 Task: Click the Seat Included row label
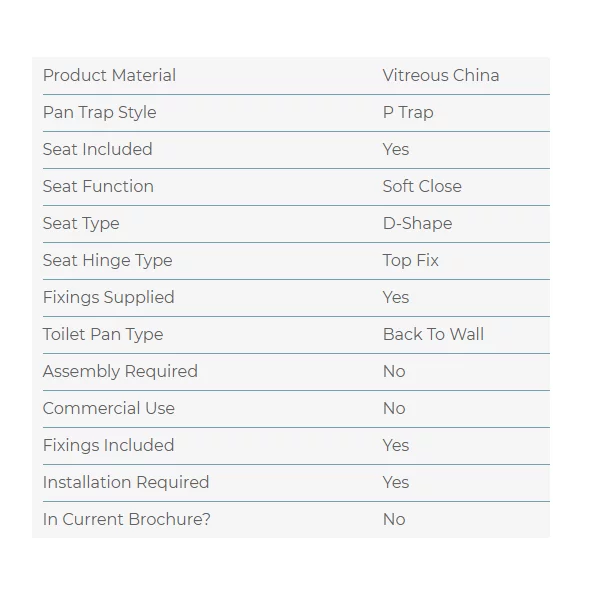click(x=97, y=150)
